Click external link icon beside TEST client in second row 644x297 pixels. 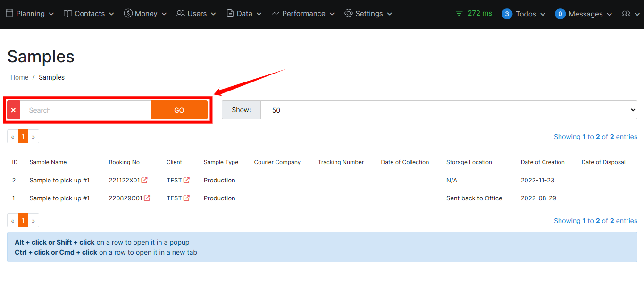tap(186, 198)
